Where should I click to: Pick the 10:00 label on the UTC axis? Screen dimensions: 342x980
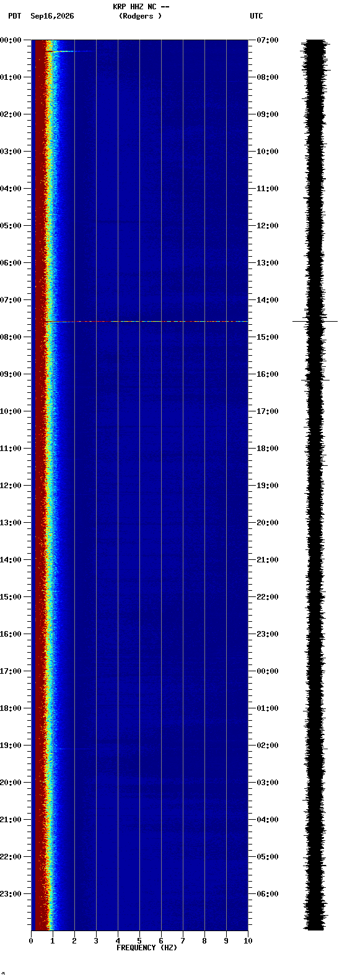[x=268, y=152]
